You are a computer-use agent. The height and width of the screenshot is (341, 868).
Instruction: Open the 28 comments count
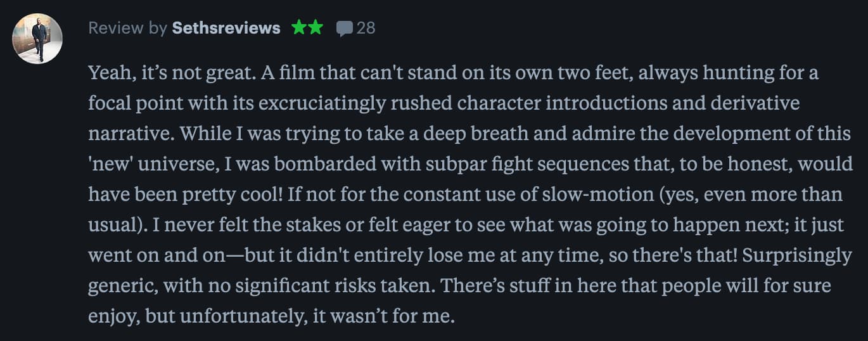coord(366,28)
